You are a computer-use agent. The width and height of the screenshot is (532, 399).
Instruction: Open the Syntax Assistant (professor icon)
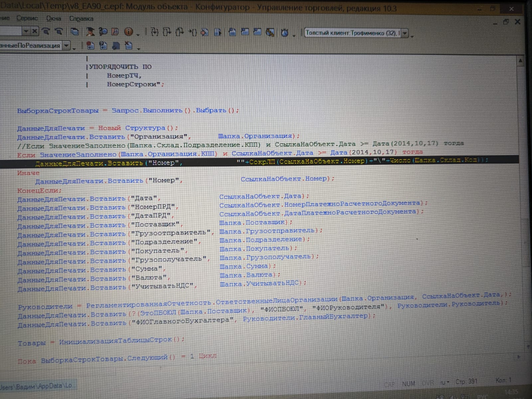[x=90, y=32]
